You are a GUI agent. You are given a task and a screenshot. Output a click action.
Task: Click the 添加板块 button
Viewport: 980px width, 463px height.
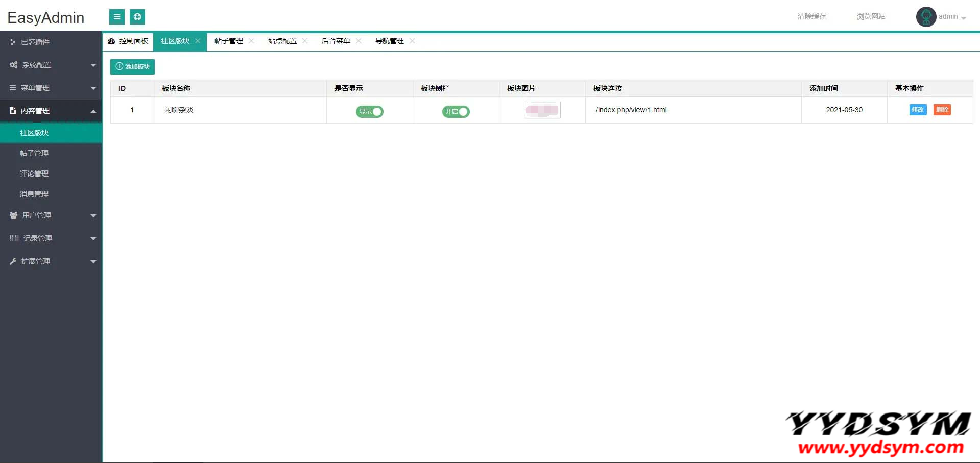point(132,66)
